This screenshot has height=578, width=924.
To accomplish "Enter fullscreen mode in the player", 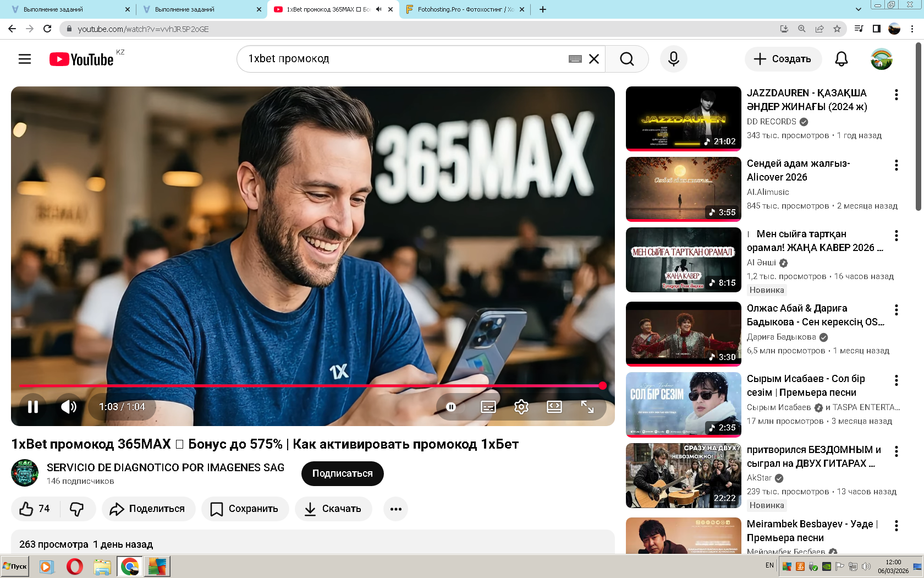I will [587, 407].
